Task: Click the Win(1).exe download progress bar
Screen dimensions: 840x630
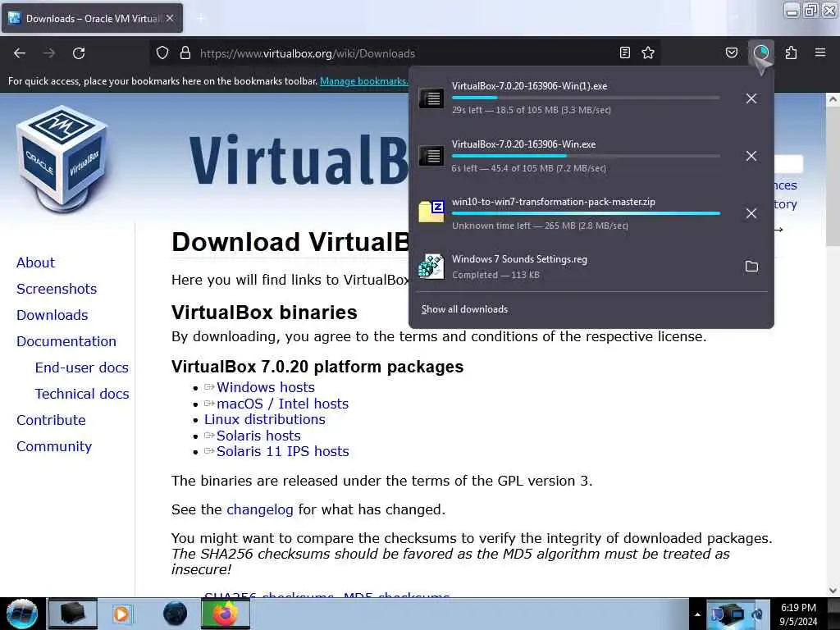Action: [586, 98]
